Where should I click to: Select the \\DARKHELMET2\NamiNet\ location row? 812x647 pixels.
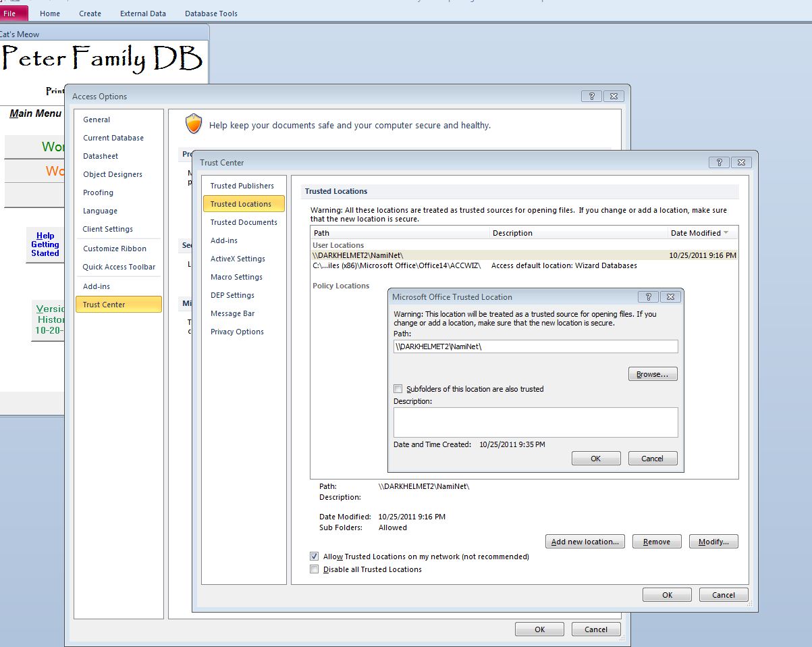(524, 255)
